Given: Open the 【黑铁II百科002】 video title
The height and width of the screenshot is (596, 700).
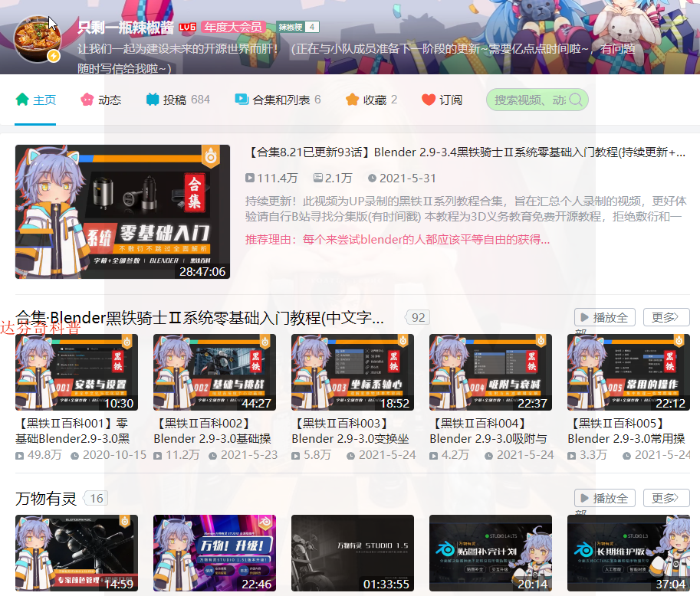Looking at the screenshot, I should click(212, 431).
